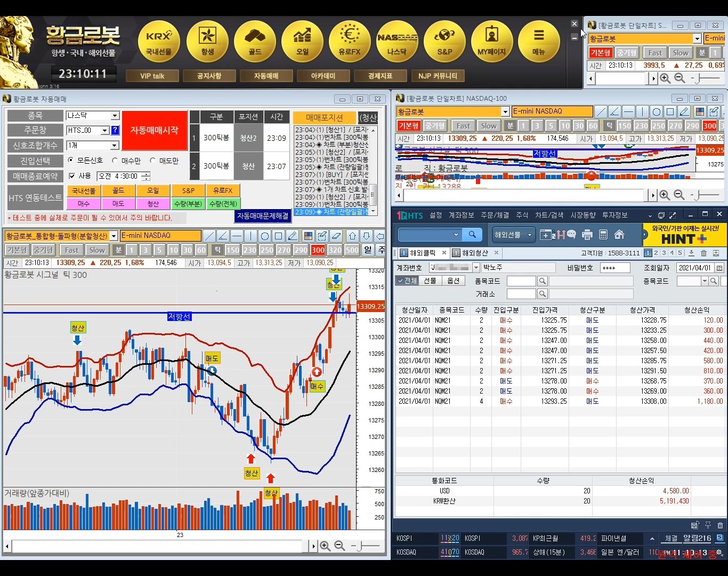
Task: Open the 골드 gold bars icon
Action: click(x=255, y=42)
